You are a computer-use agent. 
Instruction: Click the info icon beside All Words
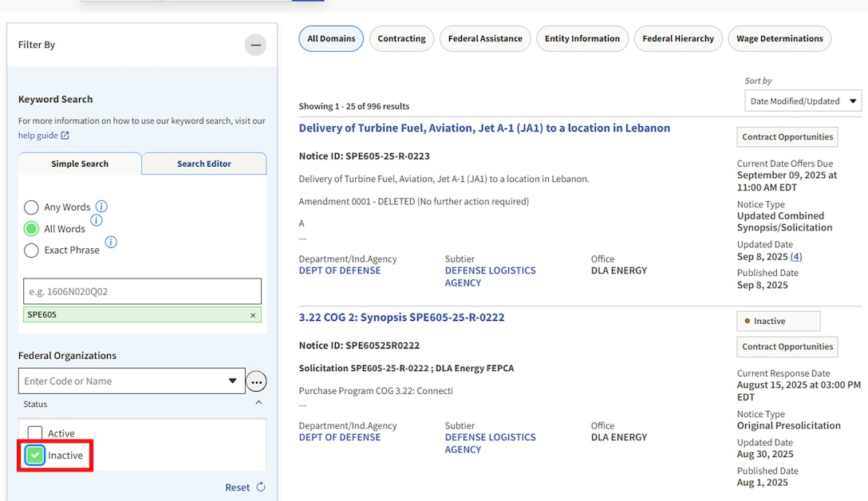[97, 221]
